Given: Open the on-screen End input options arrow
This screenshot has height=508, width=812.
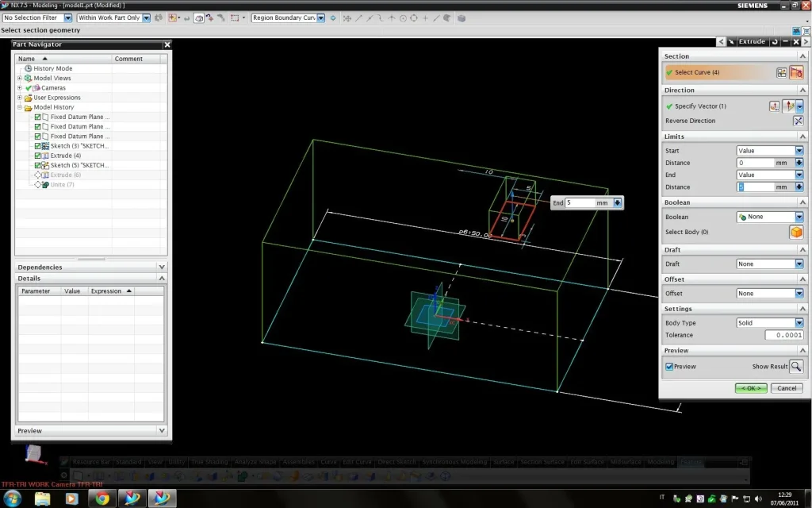Looking at the screenshot, I should 617,202.
